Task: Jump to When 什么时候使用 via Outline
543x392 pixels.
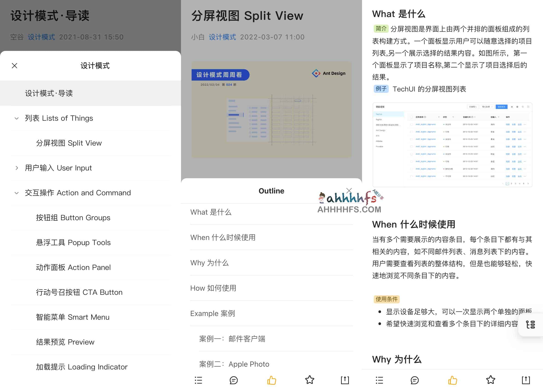Action: click(x=223, y=237)
